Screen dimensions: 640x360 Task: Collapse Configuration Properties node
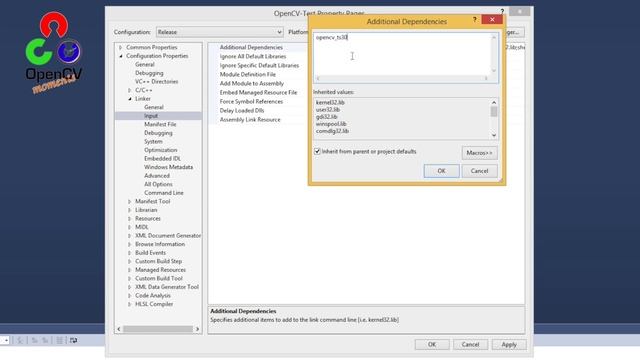[x=121, y=56]
